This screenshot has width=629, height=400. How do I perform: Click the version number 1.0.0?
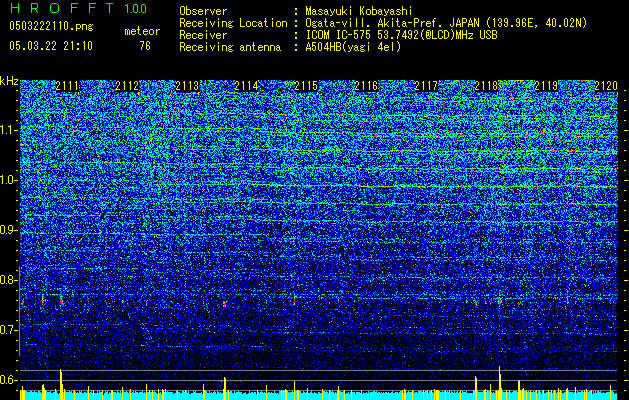[x=136, y=8]
